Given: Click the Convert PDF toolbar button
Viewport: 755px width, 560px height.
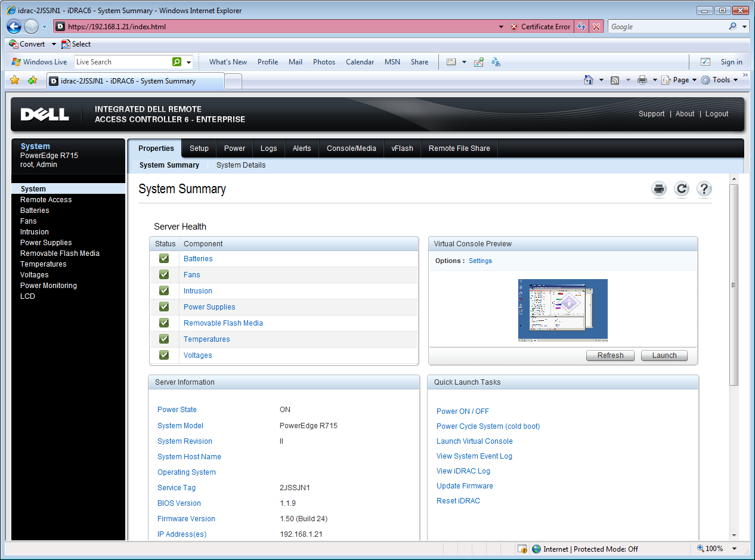Looking at the screenshot, I should click(x=27, y=44).
